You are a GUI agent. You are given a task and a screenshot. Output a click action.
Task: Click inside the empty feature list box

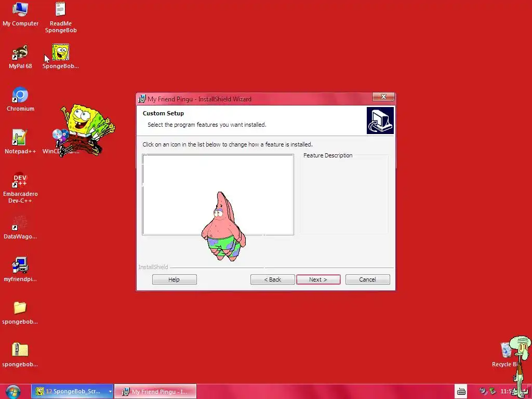pos(218,194)
